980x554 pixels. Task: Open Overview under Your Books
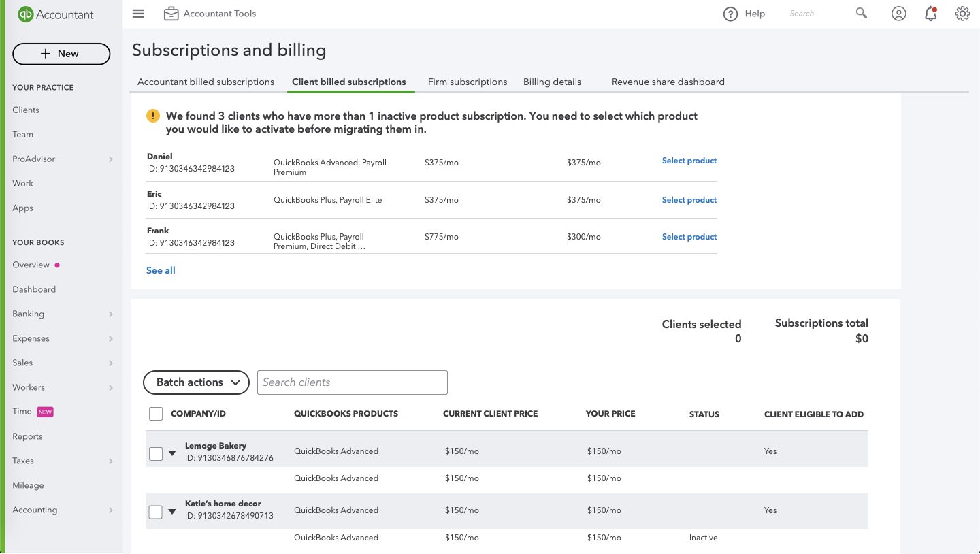(31, 265)
